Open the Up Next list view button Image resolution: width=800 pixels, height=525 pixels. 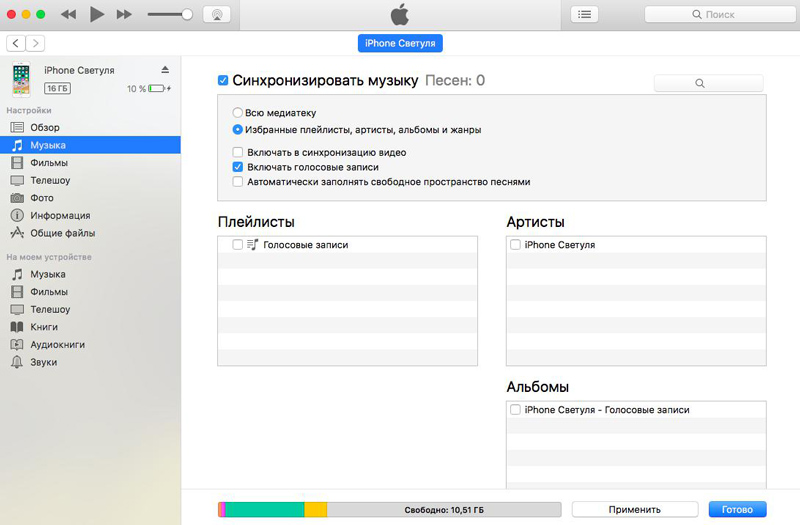(584, 14)
